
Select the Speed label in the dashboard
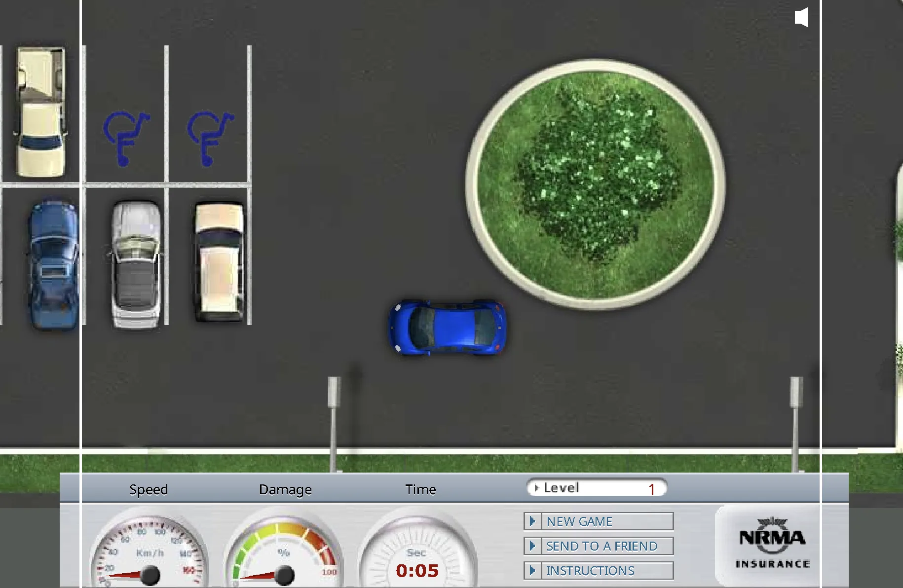click(x=149, y=489)
